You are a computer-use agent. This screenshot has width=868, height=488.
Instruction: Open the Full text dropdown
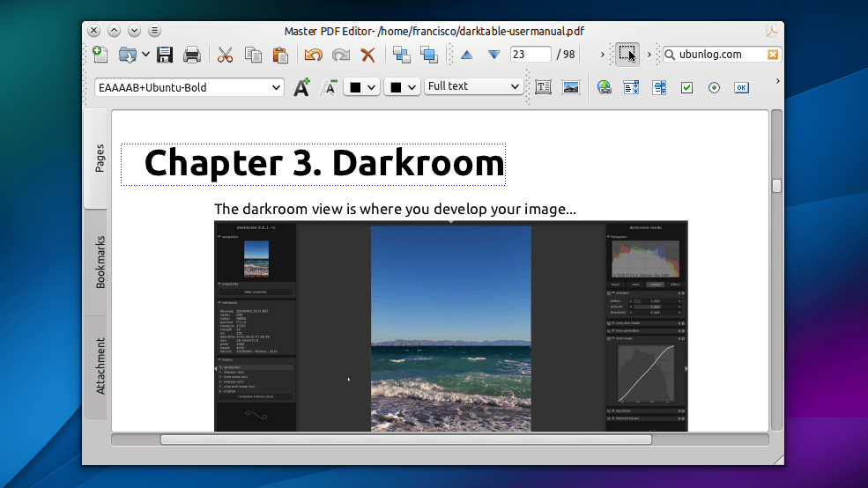point(473,86)
